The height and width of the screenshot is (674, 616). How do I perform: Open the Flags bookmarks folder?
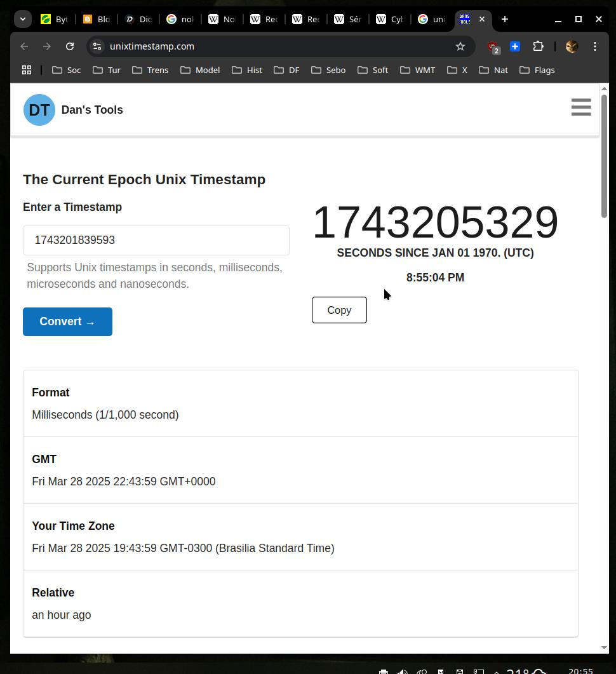coord(537,70)
